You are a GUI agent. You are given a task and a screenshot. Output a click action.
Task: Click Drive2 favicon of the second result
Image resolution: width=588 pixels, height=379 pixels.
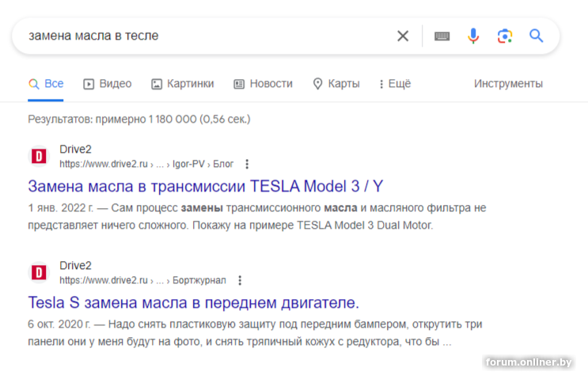pos(38,272)
